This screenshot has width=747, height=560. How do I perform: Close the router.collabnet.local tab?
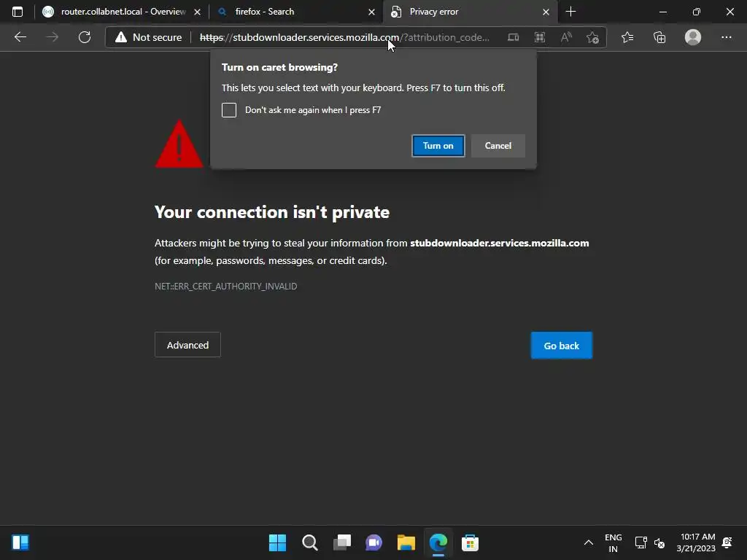click(x=197, y=12)
